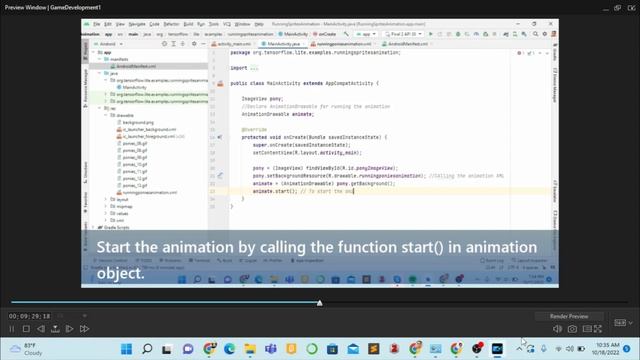
Task: Open Sublime Text from the taskbar
Action: click(x=373, y=349)
